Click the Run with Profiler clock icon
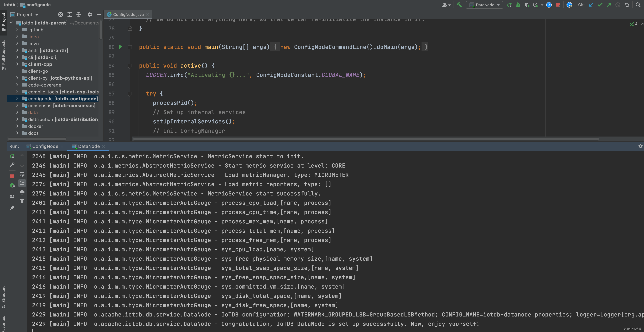The height and width of the screenshot is (332, 644). [536, 5]
